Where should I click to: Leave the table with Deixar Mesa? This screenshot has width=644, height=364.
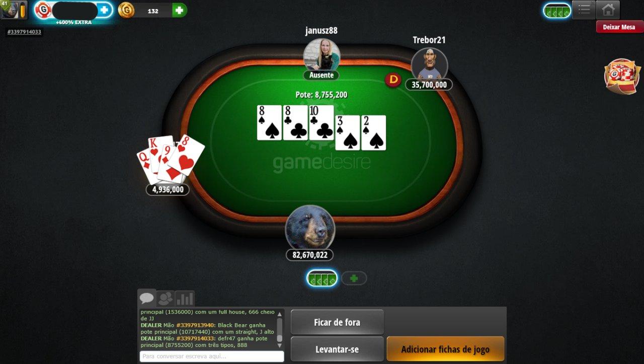619,27
